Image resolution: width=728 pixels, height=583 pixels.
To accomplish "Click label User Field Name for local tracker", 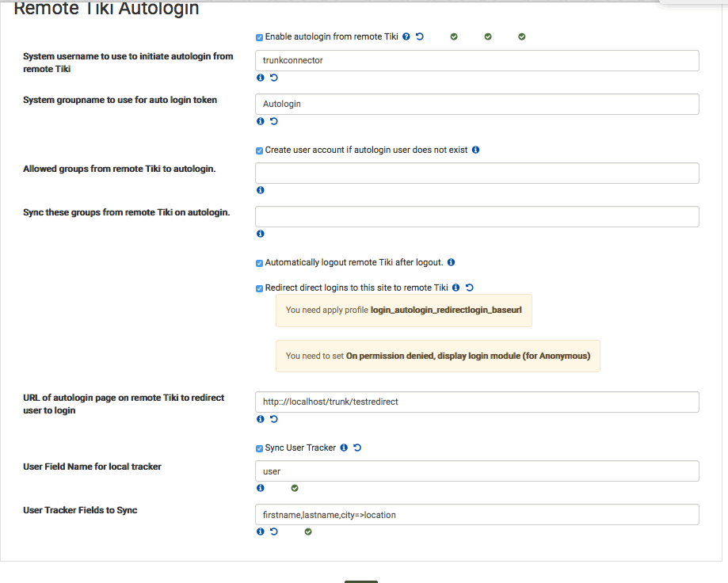I will point(92,467).
